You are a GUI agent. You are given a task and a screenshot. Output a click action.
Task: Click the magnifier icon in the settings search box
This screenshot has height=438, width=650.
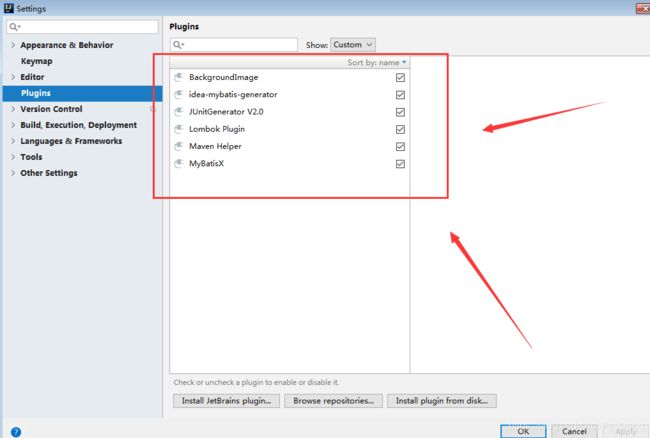[15, 27]
